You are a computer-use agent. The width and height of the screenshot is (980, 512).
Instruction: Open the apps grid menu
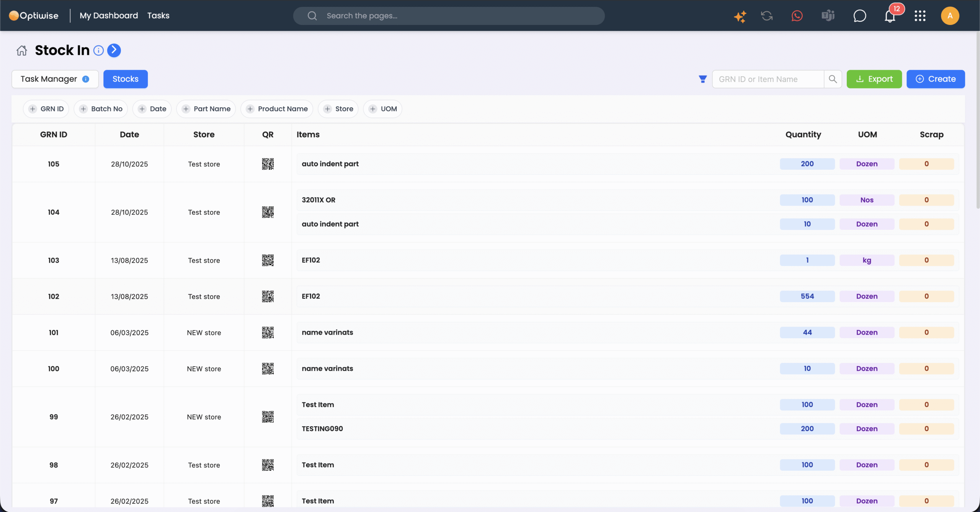(920, 16)
